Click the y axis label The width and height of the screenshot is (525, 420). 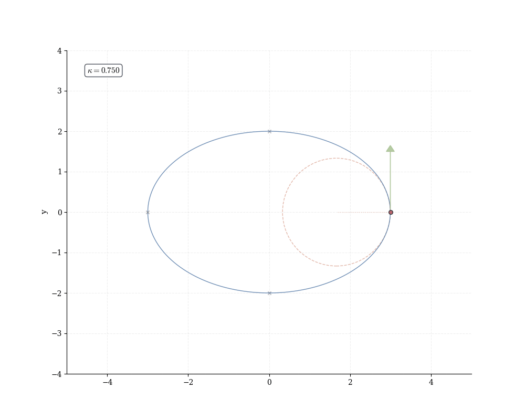[x=45, y=212]
